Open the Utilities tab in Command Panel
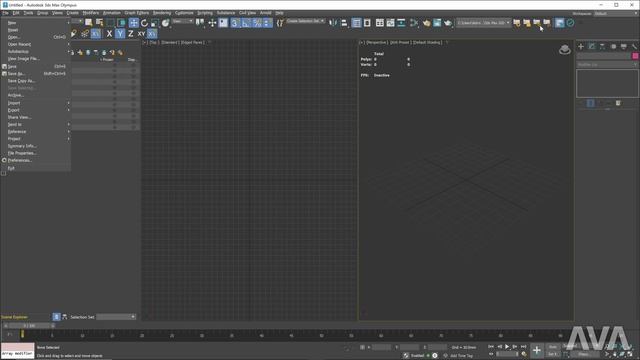Screen dimensions: 640x360 tap(634, 47)
